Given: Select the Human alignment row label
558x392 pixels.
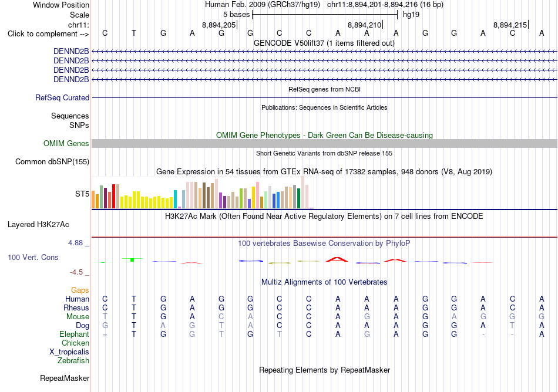Looking at the screenshot, I should click(77, 299).
